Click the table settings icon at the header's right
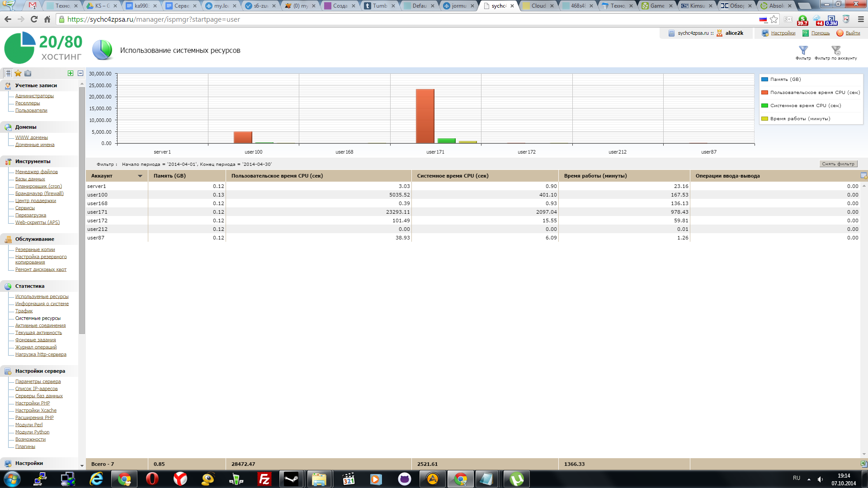Image resolution: width=868 pixels, height=488 pixels. 863,176
